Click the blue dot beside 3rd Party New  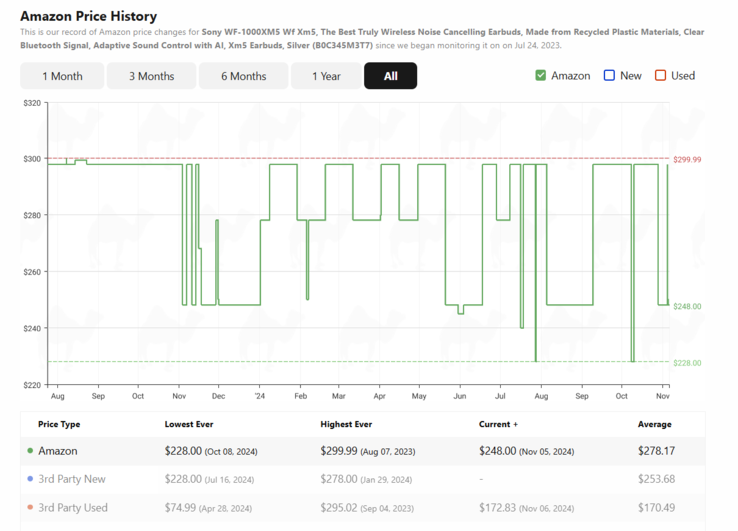[x=31, y=480]
